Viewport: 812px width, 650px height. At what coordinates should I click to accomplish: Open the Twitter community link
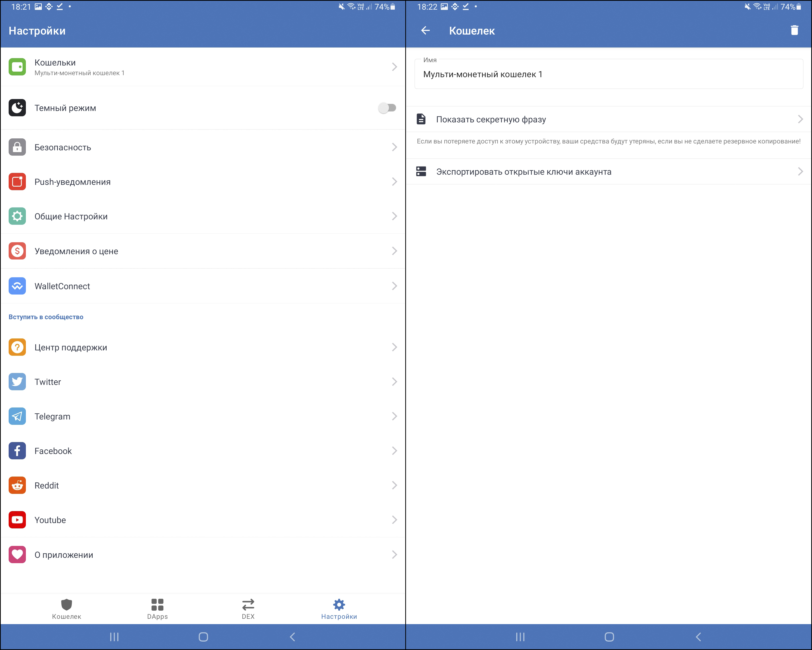(x=203, y=382)
